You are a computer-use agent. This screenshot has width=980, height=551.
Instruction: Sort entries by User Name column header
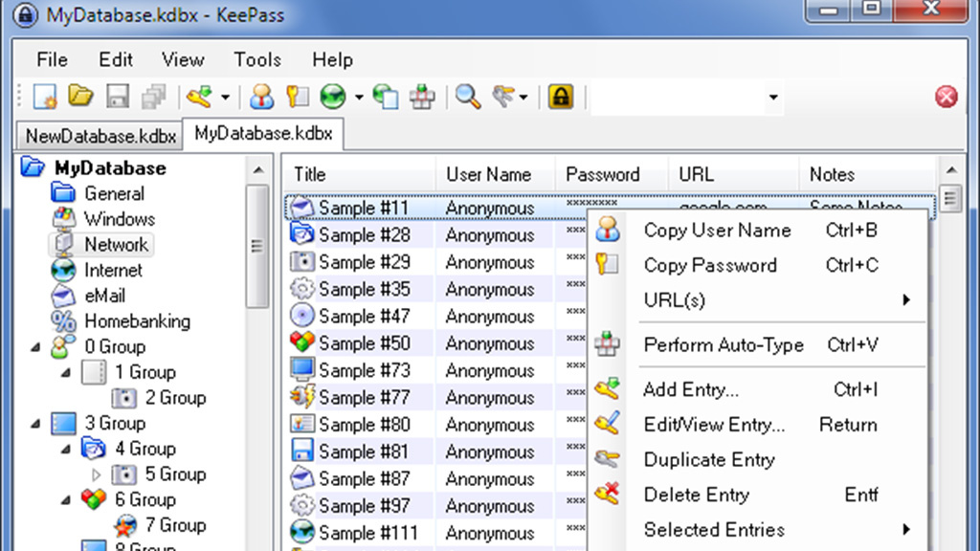pyautogui.click(x=495, y=174)
